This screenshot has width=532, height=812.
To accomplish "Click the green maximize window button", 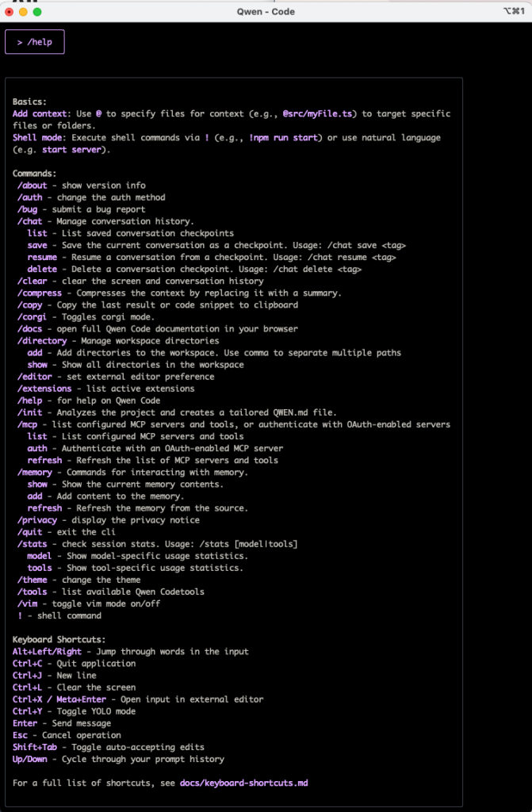I will tap(36, 11).
